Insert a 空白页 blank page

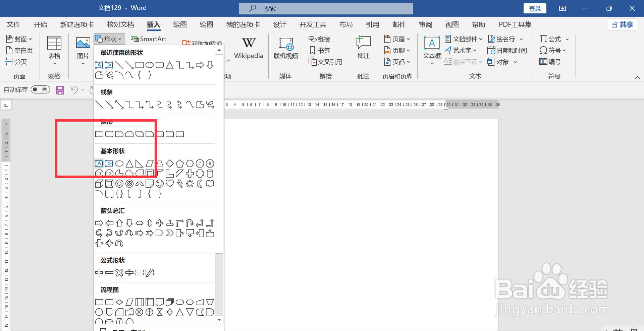tap(20, 51)
